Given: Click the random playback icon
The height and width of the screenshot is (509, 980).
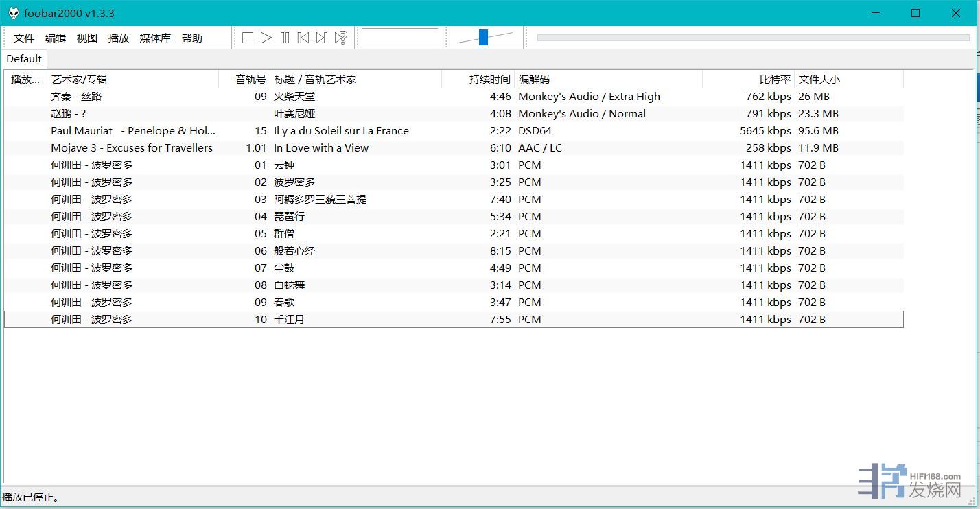Looking at the screenshot, I should pyautogui.click(x=340, y=38).
